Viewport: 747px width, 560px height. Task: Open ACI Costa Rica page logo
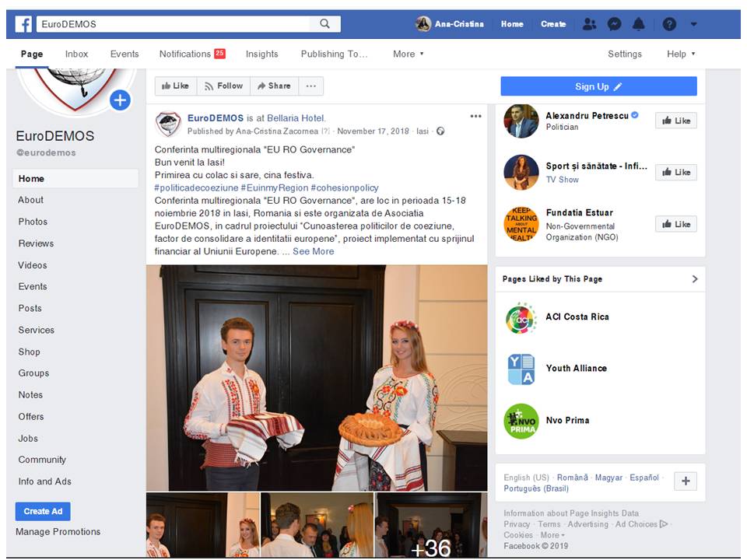[x=521, y=317]
